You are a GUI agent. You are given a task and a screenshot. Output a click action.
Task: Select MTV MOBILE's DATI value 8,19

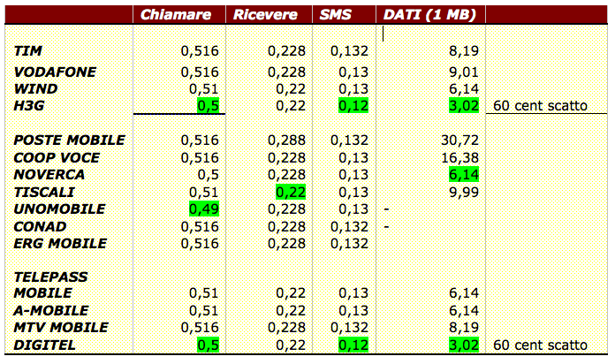(464, 328)
